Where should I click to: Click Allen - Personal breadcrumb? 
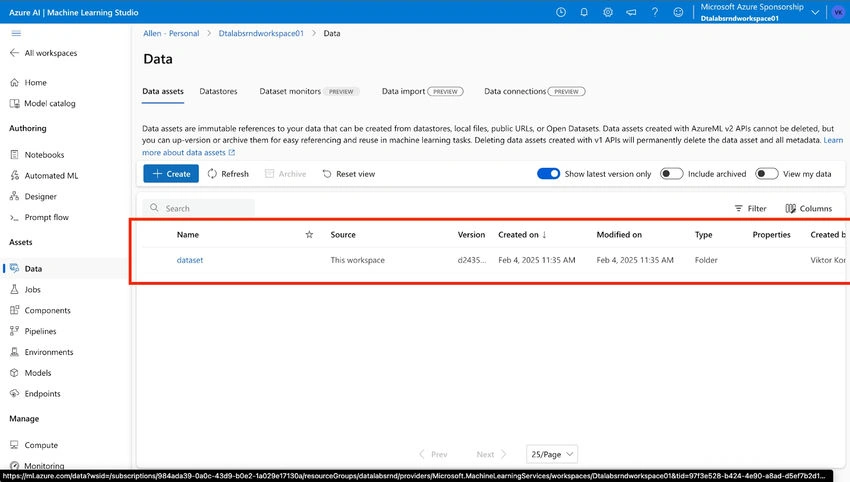pyautogui.click(x=171, y=33)
